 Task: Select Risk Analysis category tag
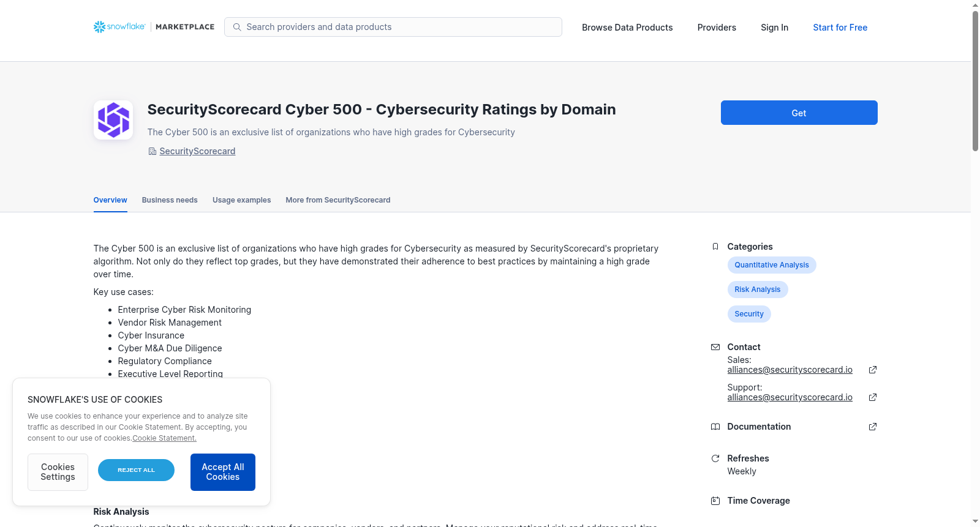coord(758,290)
